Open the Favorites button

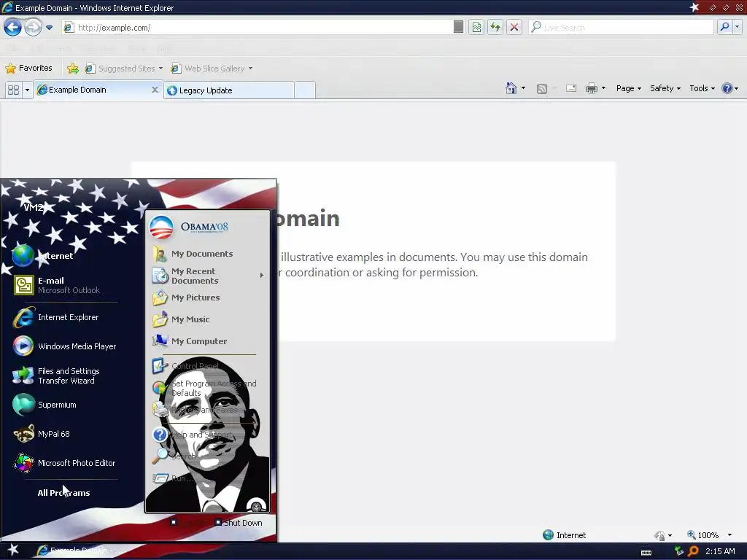(x=28, y=68)
